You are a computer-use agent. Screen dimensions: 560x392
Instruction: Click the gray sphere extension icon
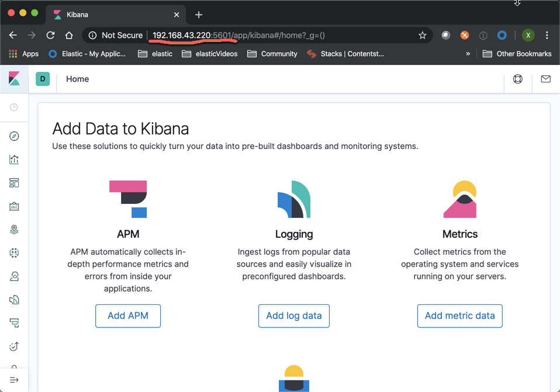[445, 35]
